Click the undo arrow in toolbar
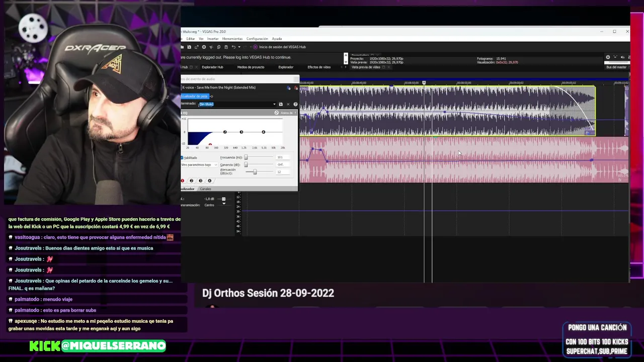Image resolution: width=644 pixels, height=362 pixels. click(233, 47)
